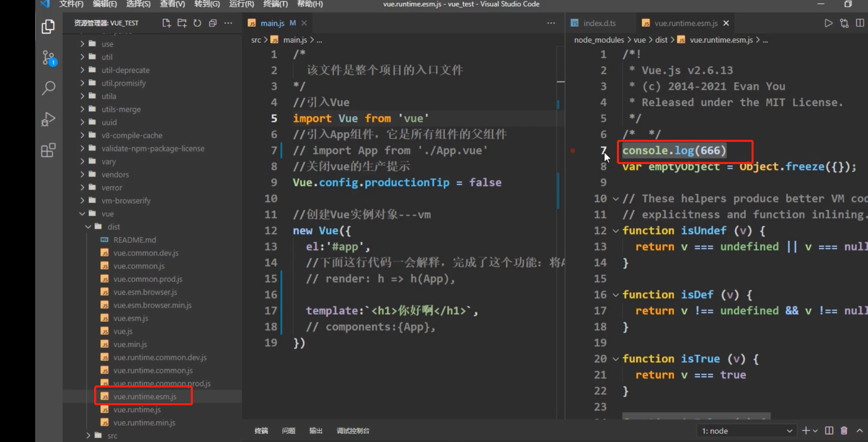Open changes compare icon in right editor
The height and width of the screenshot is (442, 868).
(x=844, y=23)
